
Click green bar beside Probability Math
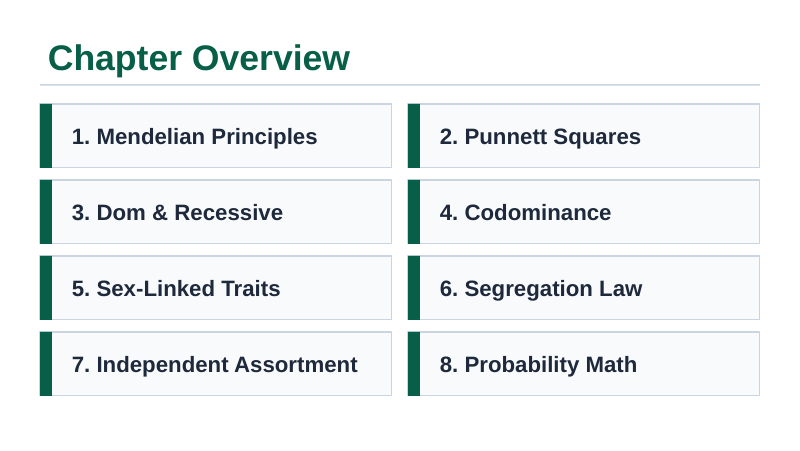414,364
